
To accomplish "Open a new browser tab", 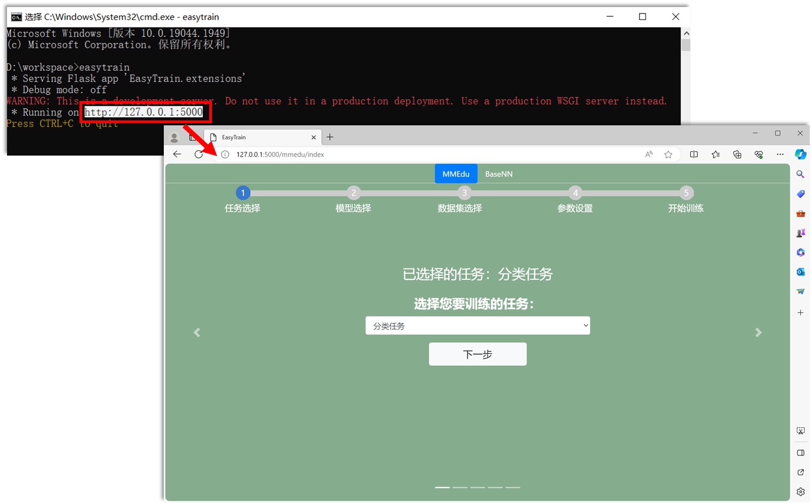I will tap(330, 137).
